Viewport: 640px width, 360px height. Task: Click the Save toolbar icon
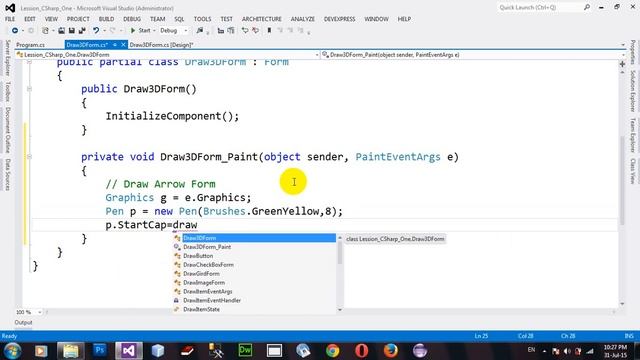(x=71, y=31)
